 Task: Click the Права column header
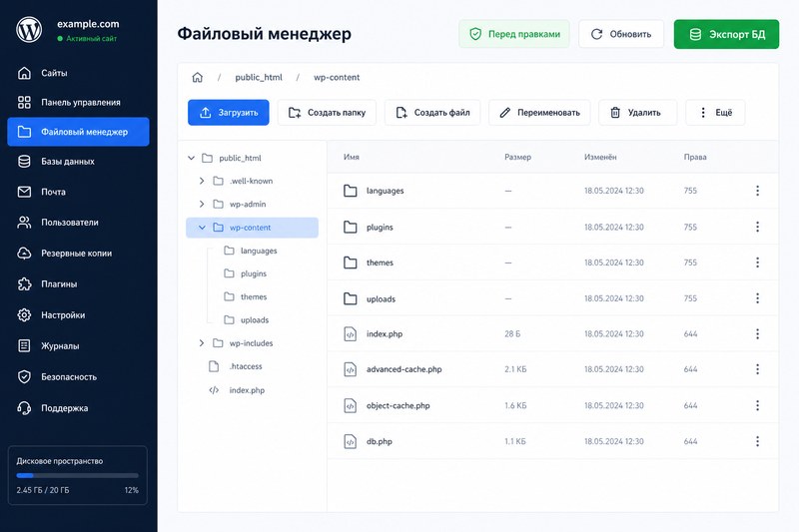pos(695,157)
